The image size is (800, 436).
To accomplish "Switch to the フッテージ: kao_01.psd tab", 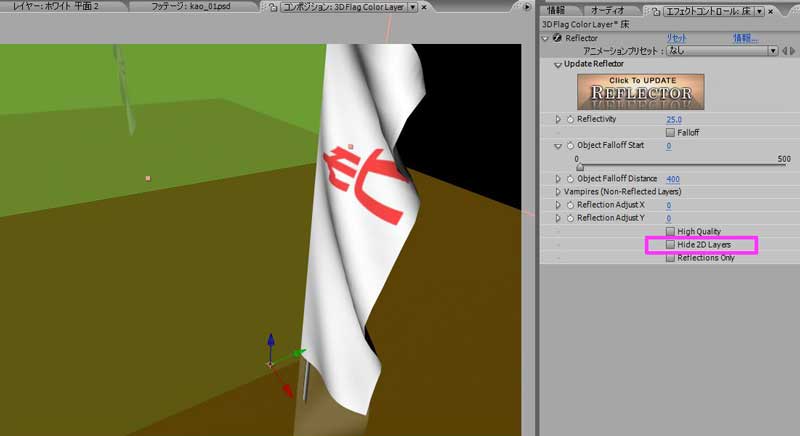I will tap(191, 7).
